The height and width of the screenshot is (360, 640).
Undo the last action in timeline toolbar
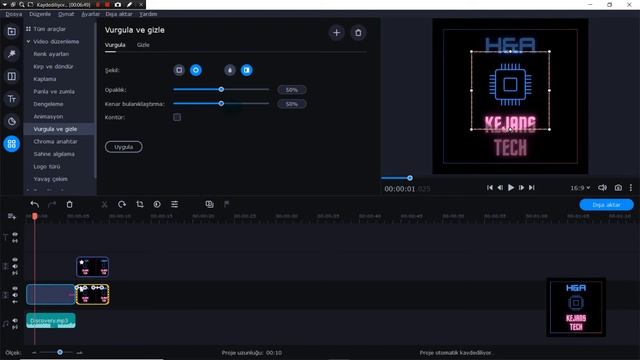point(35,204)
